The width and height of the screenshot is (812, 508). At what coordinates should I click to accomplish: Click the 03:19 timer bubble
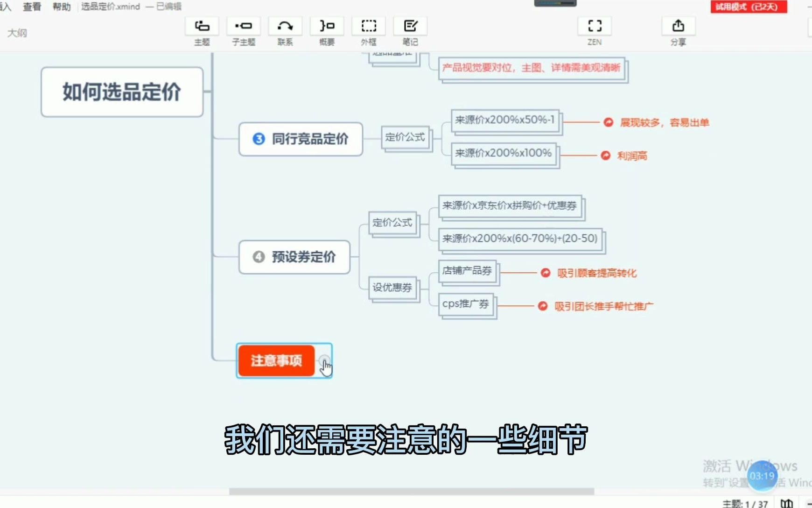763,476
